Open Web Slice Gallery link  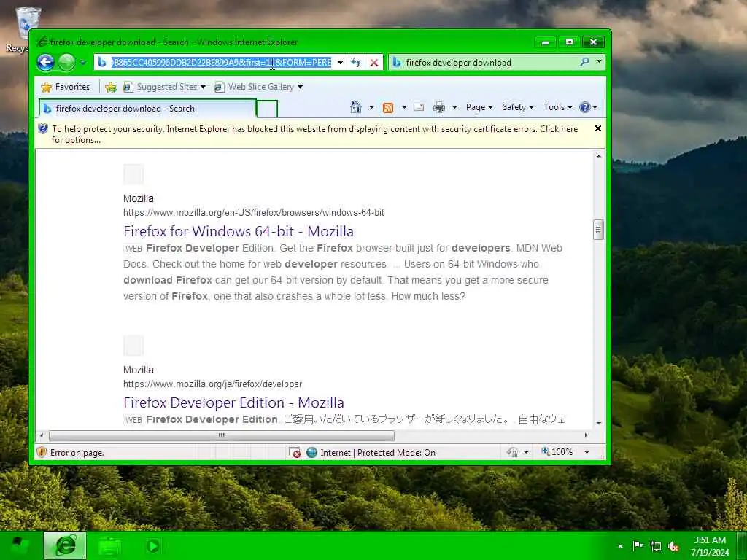click(x=258, y=87)
